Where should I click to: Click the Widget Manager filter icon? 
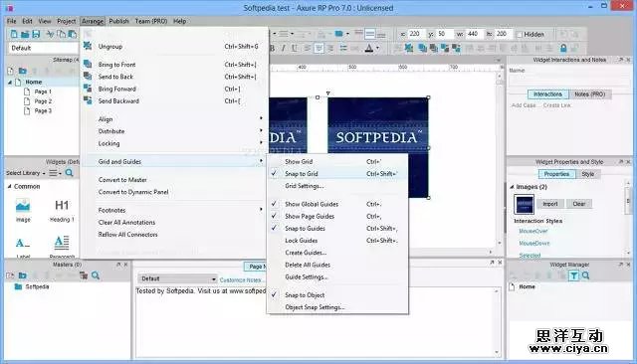click(573, 275)
